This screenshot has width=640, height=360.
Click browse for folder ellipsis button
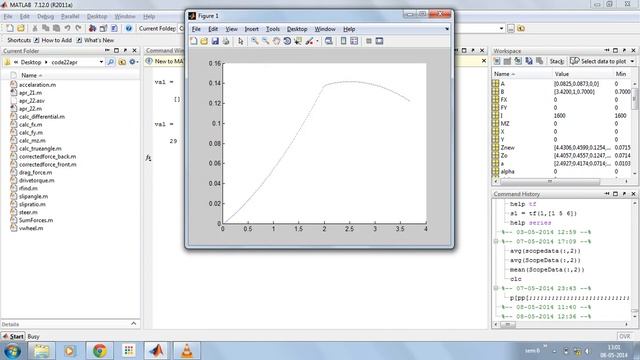tap(511, 29)
